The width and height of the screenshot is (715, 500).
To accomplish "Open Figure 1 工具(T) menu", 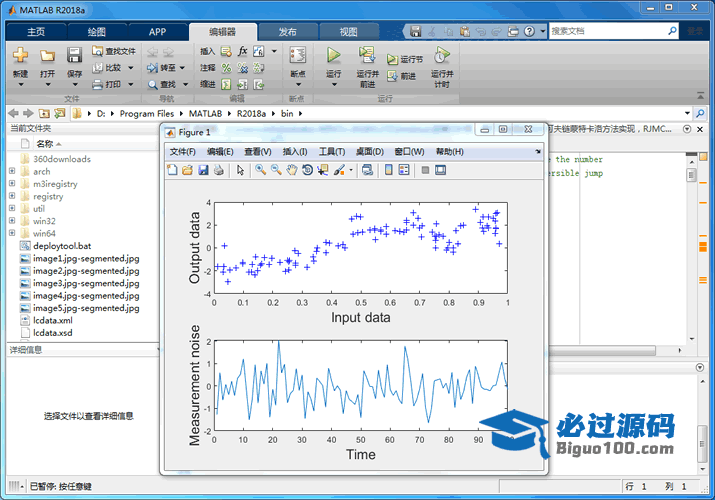I will (x=332, y=152).
